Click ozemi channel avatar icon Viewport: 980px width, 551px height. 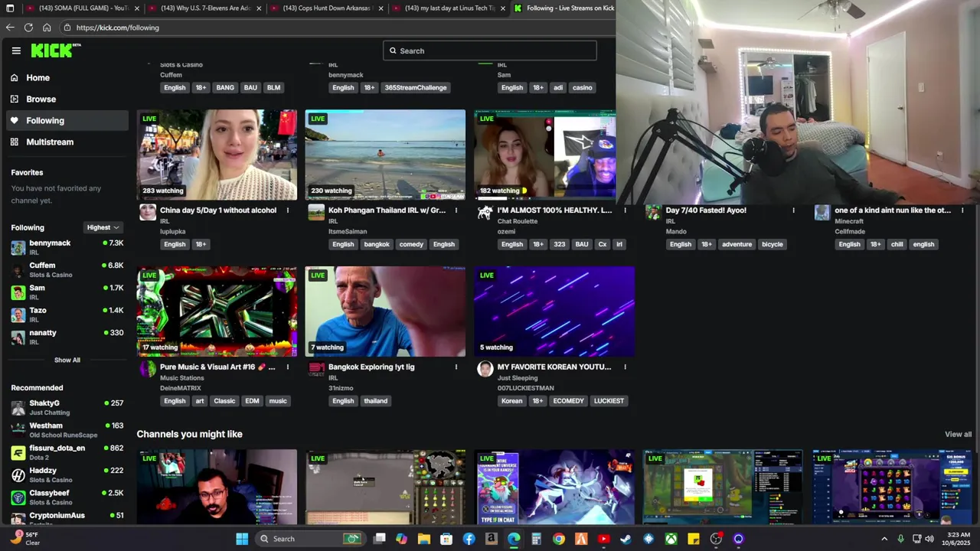click(x=485, y=213)
